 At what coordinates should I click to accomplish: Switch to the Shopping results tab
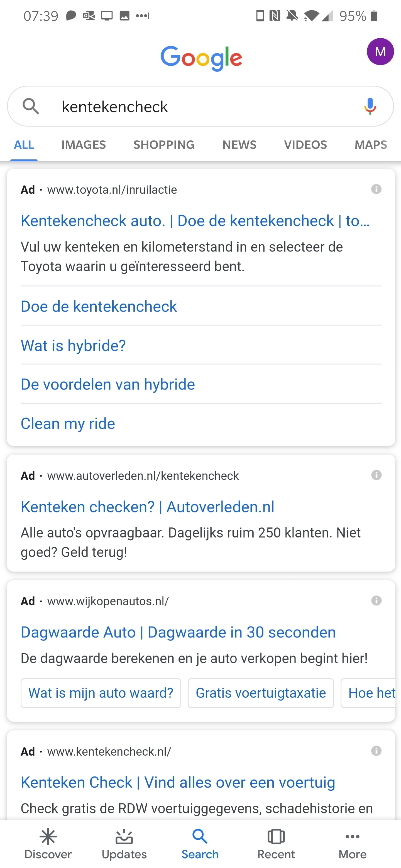[164, 145]
